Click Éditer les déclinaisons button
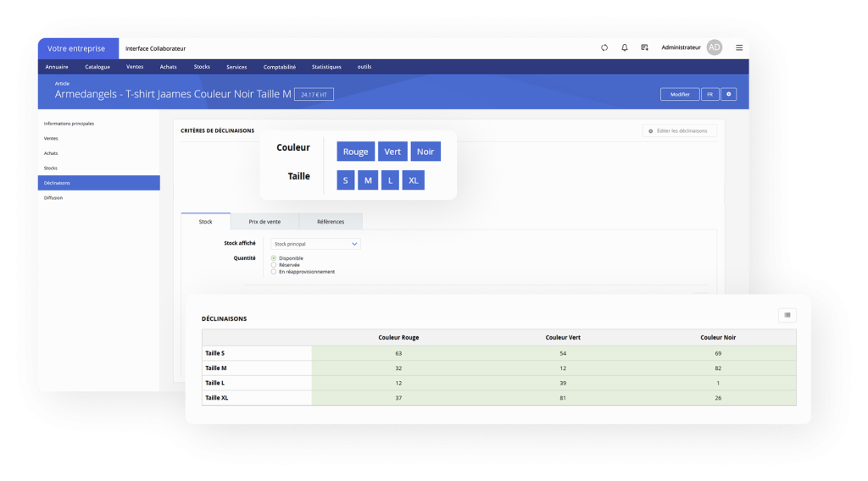 pyautogui.click(x=680, y=131)
